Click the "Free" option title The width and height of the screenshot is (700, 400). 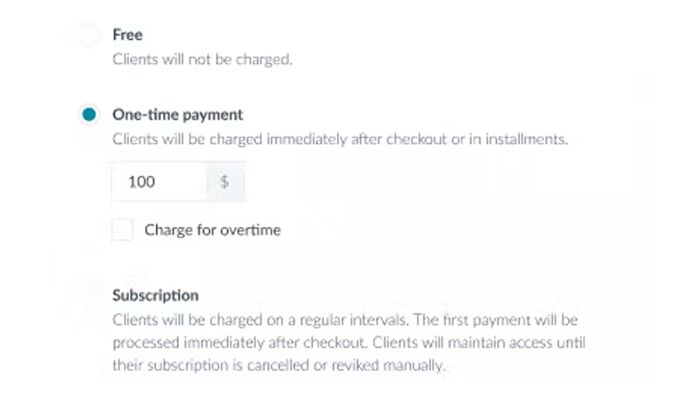click(128, 35)
